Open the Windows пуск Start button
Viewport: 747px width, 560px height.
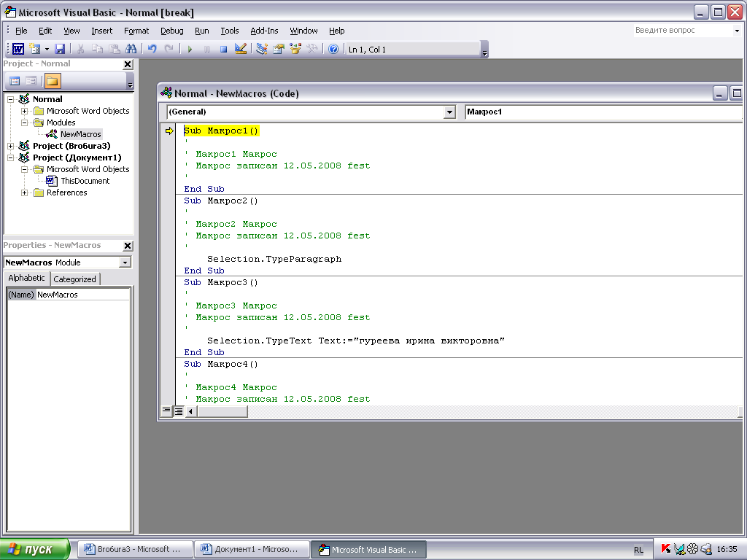point(35,549)
